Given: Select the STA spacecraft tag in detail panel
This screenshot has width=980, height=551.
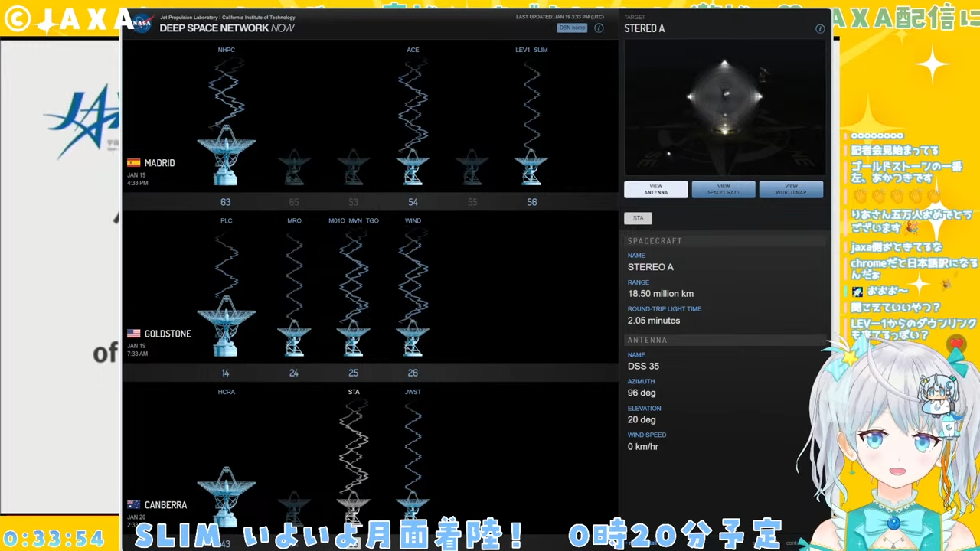Looking at the screenshot, I should coord(639,218).
